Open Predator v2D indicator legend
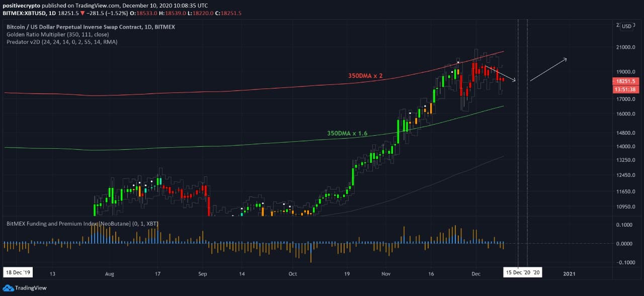This screenshot has height=296, width=644. (x=62, y=42)
